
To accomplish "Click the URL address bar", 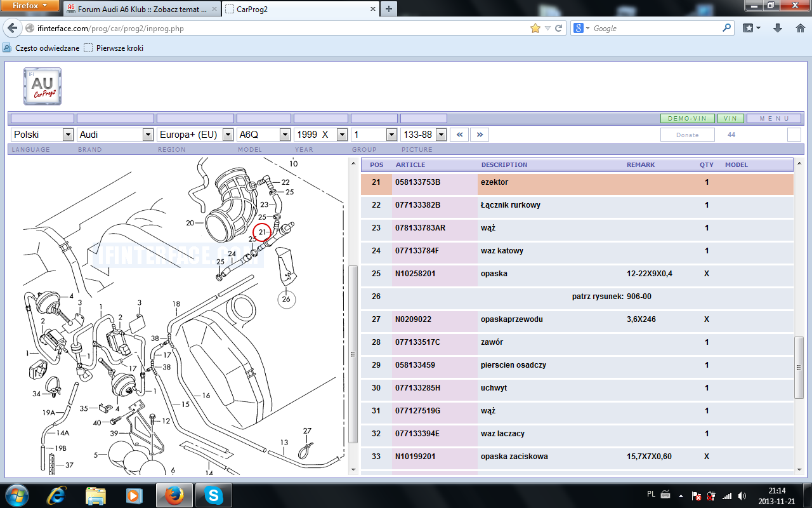I will [x=279, y=29].
